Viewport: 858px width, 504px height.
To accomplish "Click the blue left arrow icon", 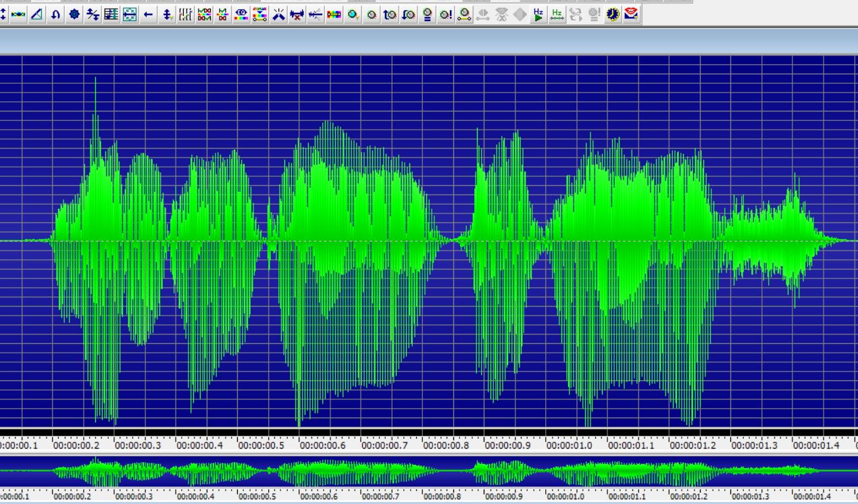I will (148, 14).
